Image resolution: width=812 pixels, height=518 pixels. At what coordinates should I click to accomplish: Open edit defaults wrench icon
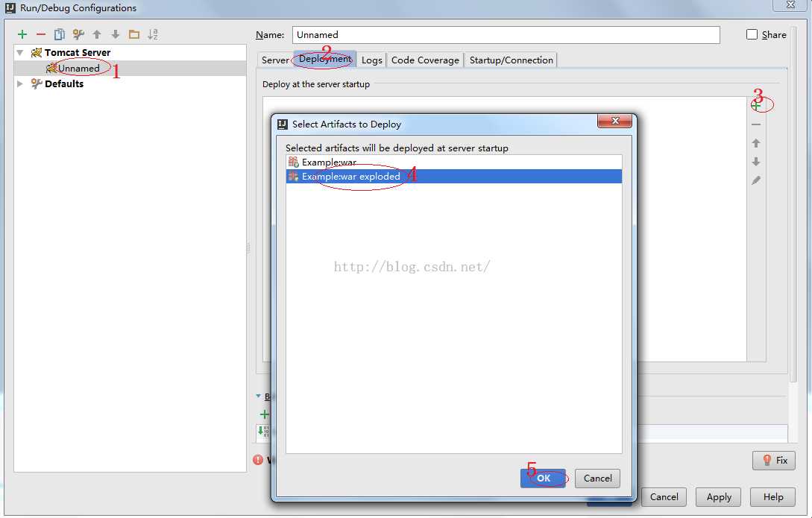pos(78,35)
